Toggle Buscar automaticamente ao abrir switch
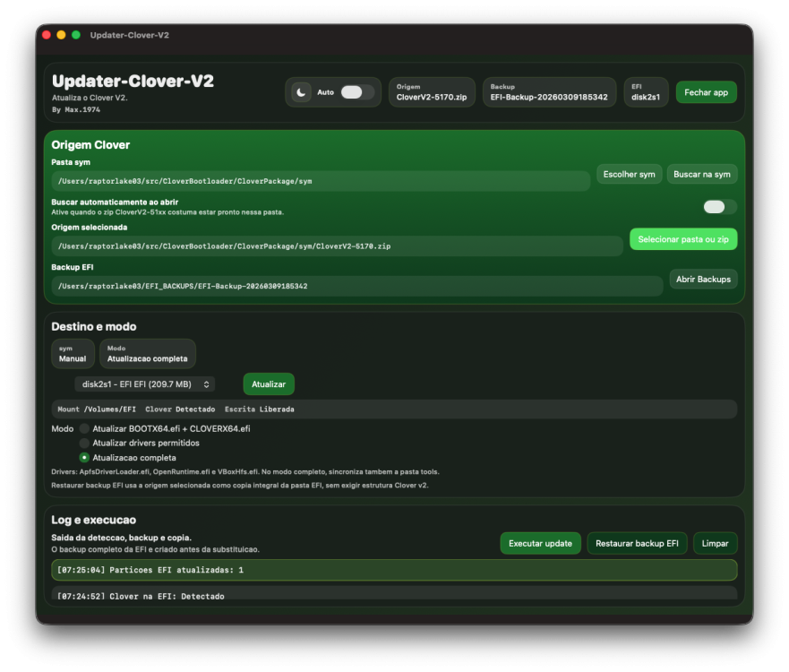 (x=719, y=207)
